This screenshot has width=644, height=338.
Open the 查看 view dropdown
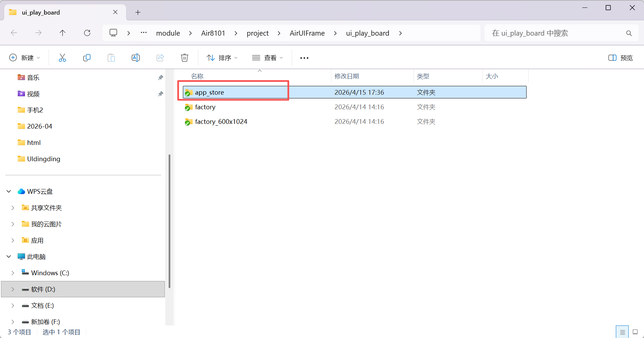[267, 58]
